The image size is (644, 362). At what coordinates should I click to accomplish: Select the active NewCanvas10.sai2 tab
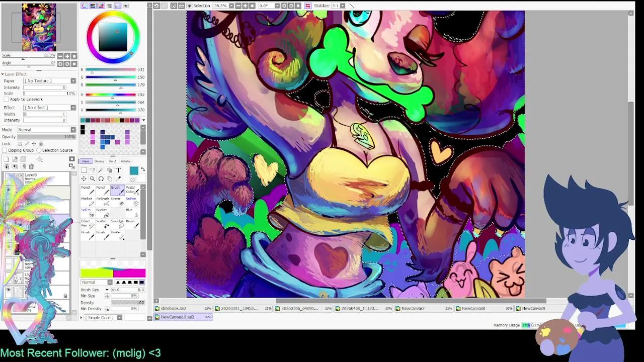(183, 317)
